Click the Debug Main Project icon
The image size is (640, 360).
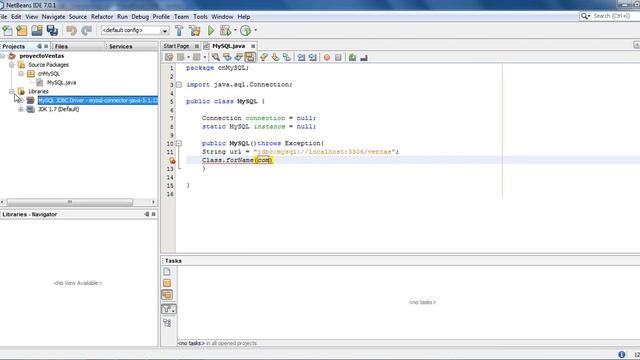coord(225,31)
